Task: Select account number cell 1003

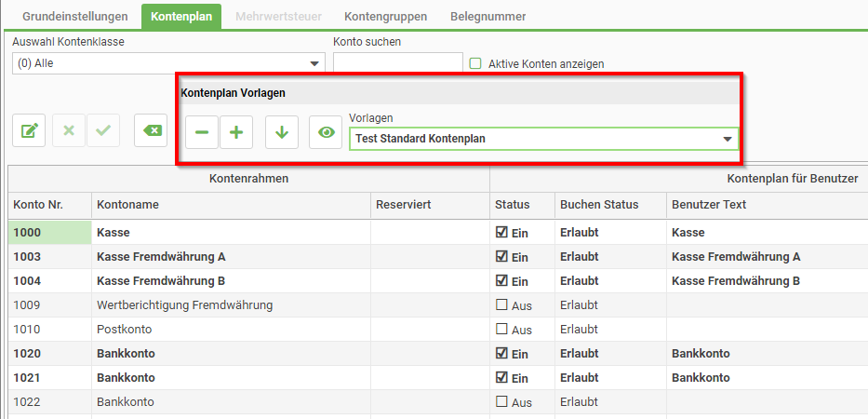Action: coord(50,257)
